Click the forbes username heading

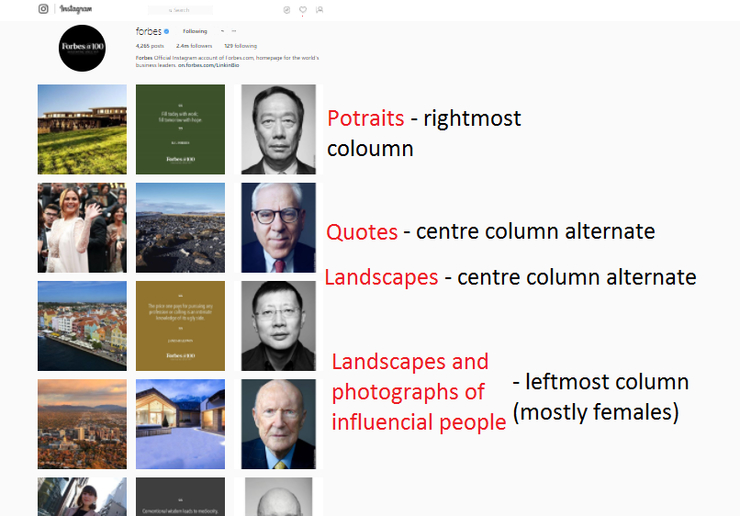click(x=149, y=32)
